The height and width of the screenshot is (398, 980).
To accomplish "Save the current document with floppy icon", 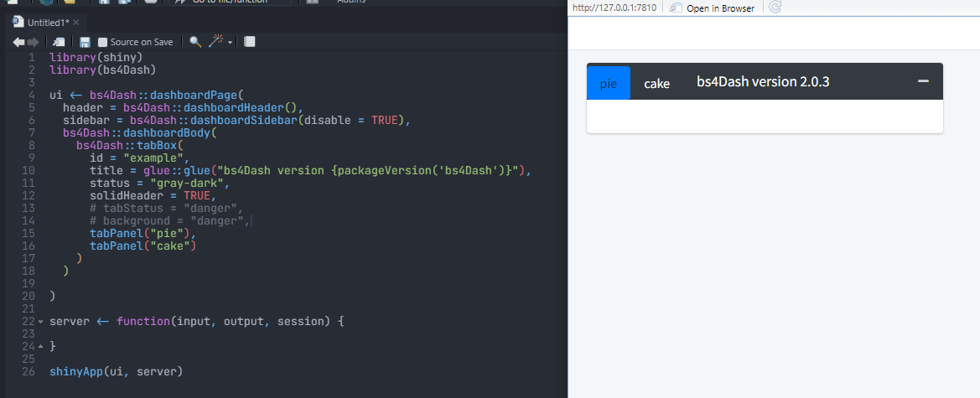I will coord(85,42).
